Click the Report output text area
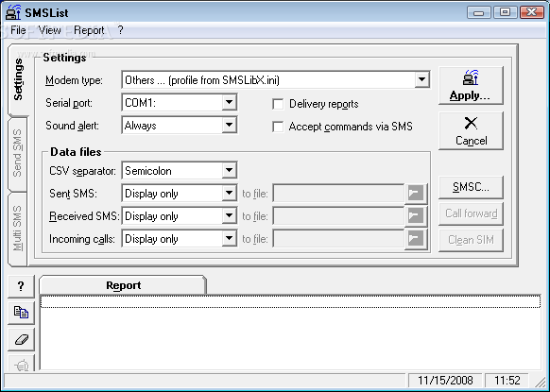The height and width of the screenshot is (392, 550). (x=290, y=332)
